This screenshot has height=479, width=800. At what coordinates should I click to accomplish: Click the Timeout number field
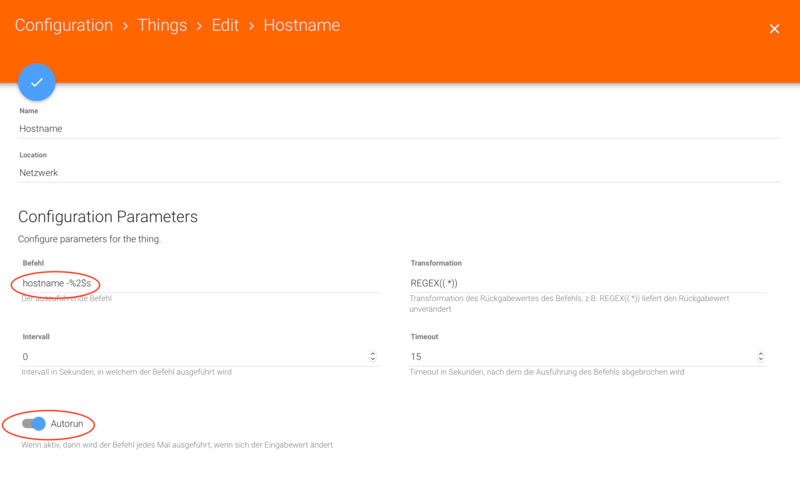click(580, 356)
